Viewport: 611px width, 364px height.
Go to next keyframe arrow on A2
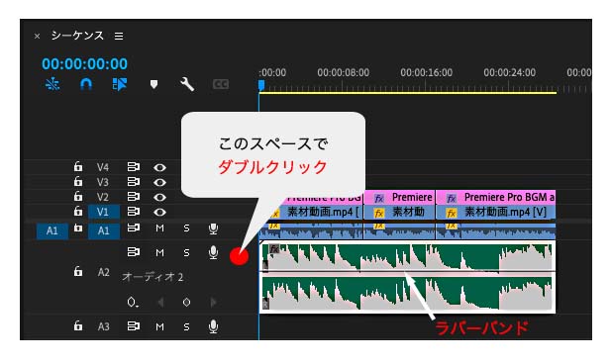coord(213,302)
